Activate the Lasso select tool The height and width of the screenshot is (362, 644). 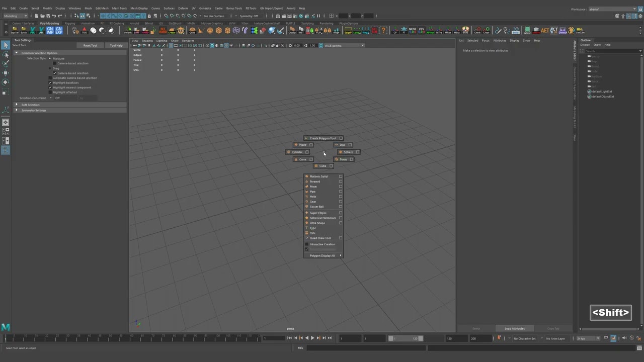coord(6,55)
